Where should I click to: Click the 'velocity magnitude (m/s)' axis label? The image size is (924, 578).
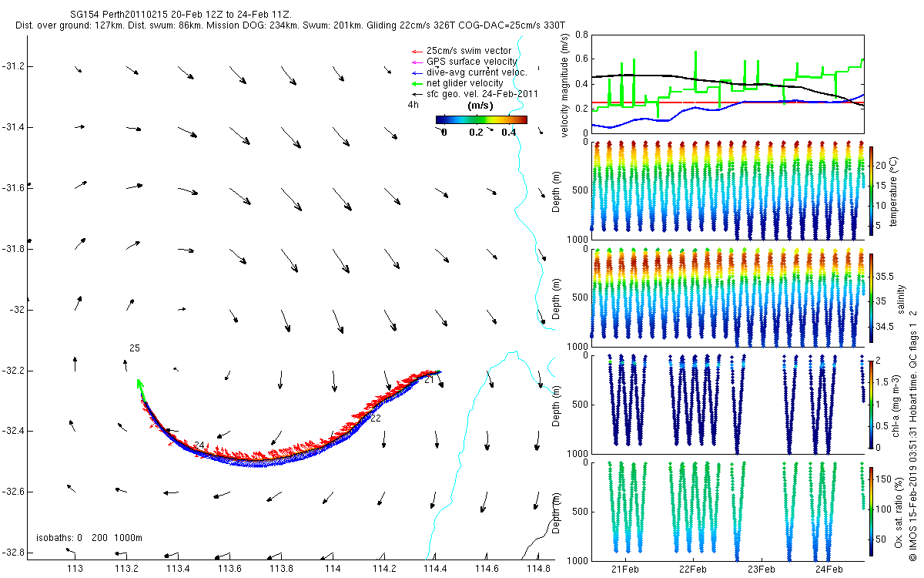(x=564, y=84)
